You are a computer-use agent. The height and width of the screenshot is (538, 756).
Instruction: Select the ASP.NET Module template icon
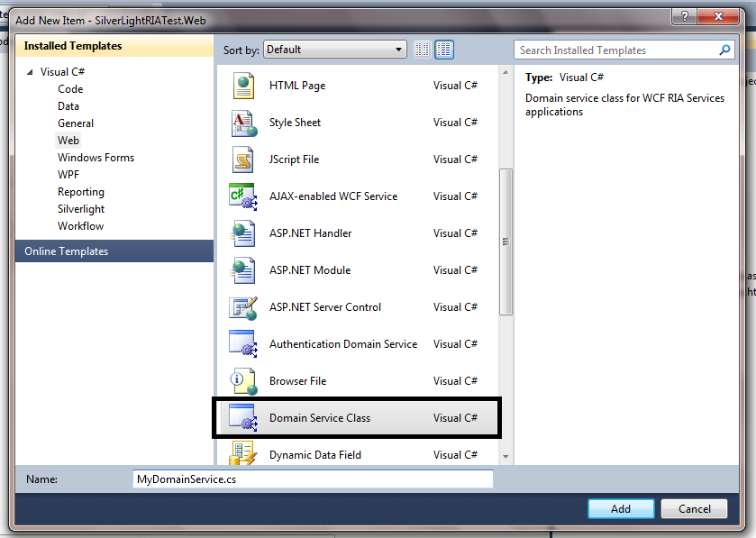tap(243, 270)
